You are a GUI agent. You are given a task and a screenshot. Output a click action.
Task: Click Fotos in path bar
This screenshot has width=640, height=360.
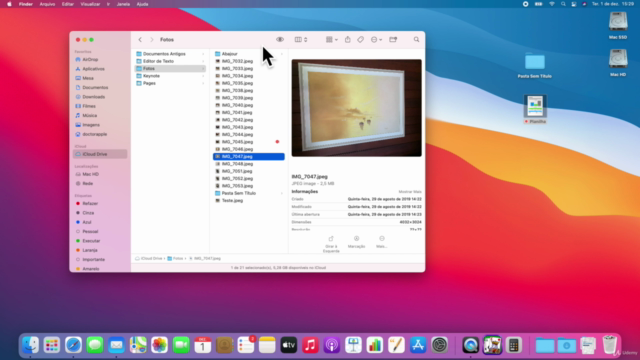tap(176, 258)
